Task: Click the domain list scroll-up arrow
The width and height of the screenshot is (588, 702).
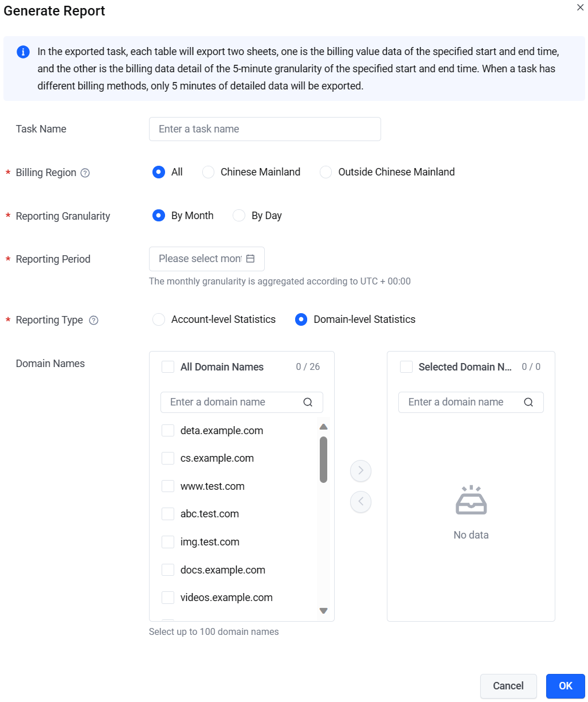Action: (323, 427)
